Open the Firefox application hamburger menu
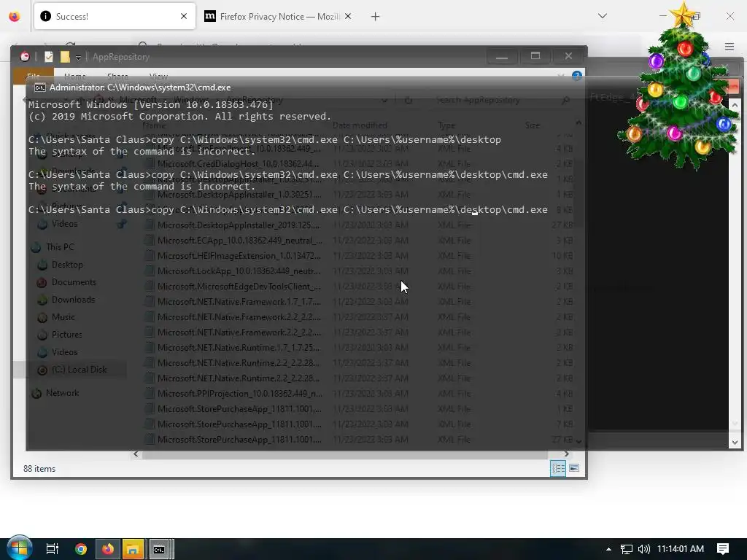Viewport: 747px width, 560px height. (729, 46)
